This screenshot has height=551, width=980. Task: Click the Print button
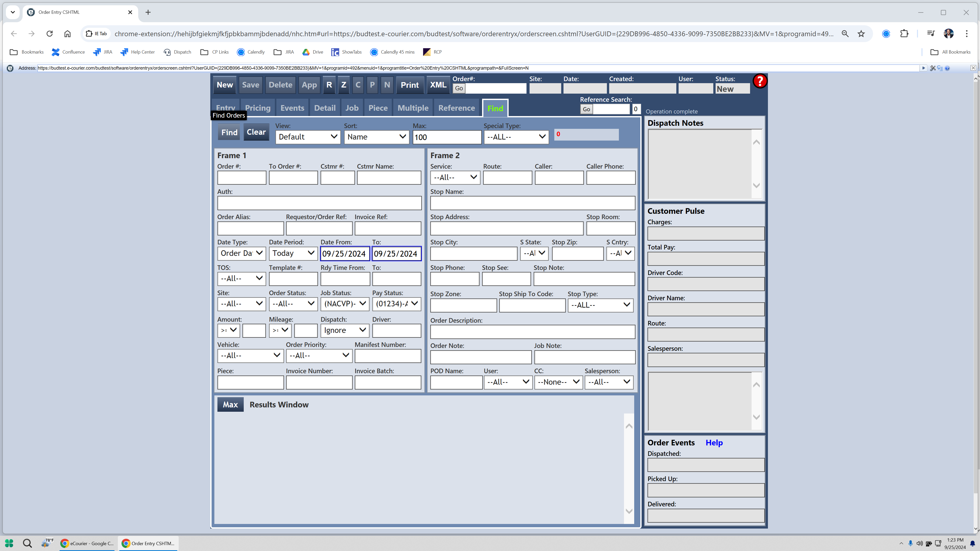click(x=410, y=85)
